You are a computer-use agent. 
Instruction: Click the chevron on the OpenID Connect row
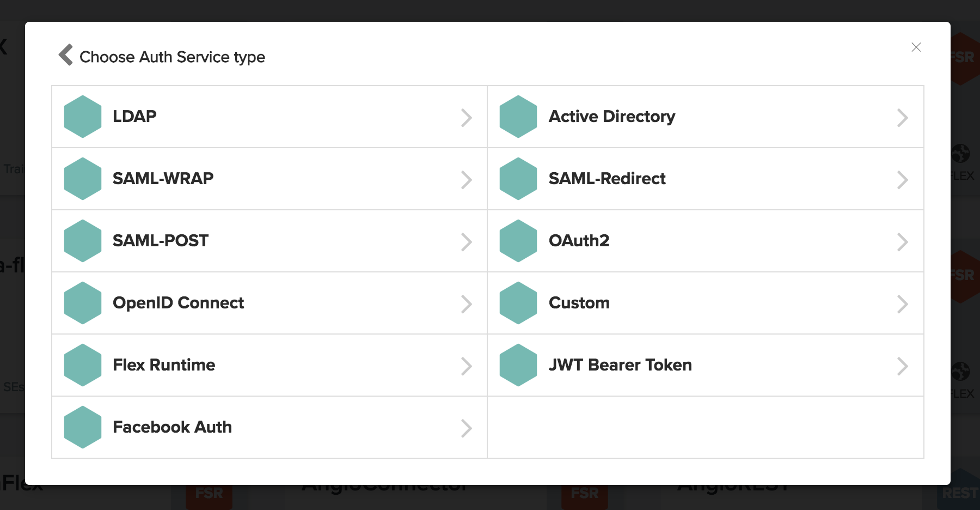[x=466, y=304]
